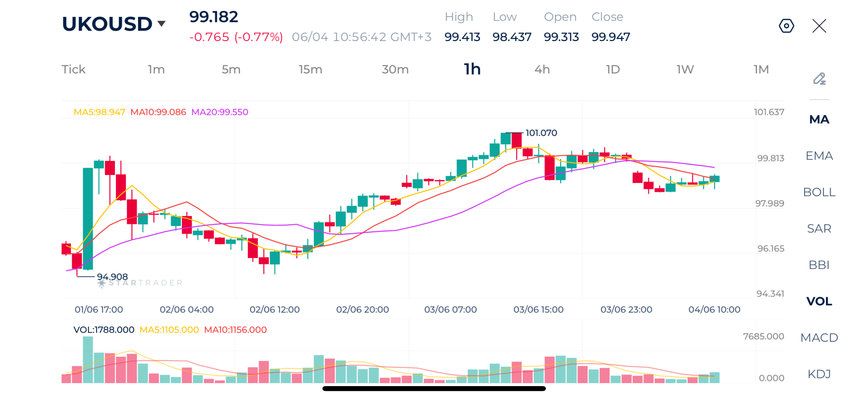
Task: Open the pencil drawing tools icon
Action: point(819,78)
